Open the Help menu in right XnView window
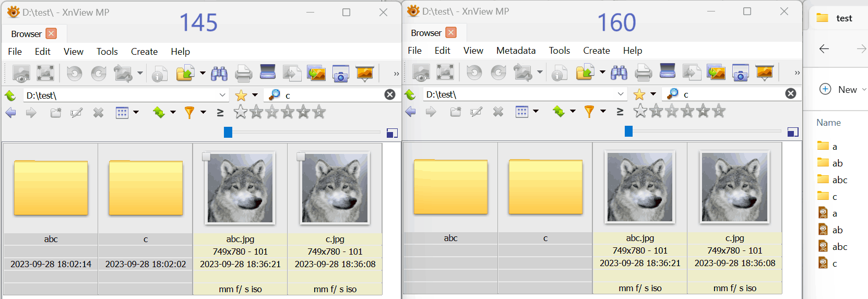The height and width of the screenshot is (299, 868). click(x=633, y=51)
